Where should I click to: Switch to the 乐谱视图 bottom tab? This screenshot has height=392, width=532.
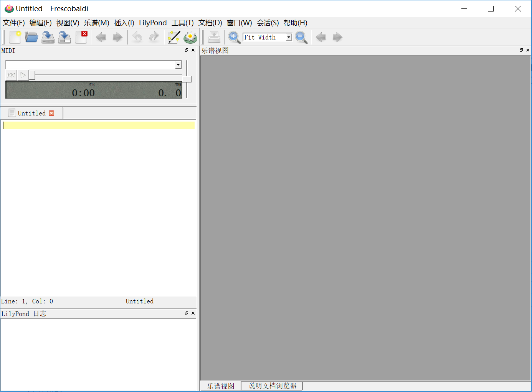click(x=221, y=386)
